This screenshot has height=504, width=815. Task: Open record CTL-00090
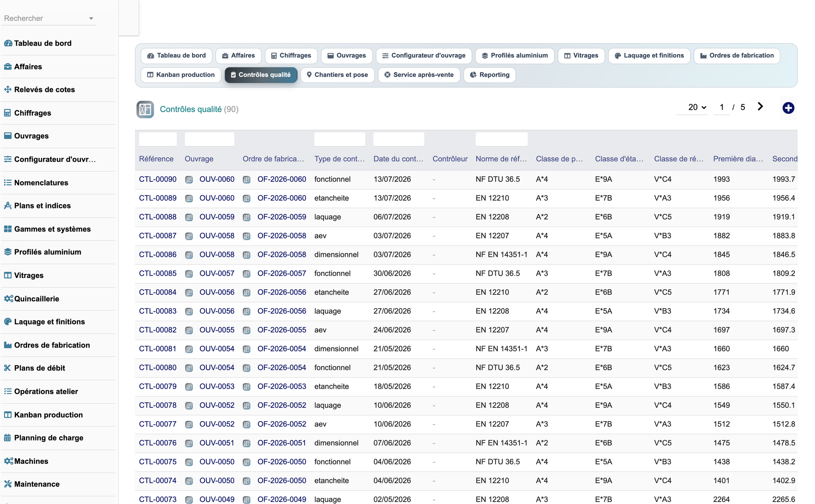coord(157,179)
